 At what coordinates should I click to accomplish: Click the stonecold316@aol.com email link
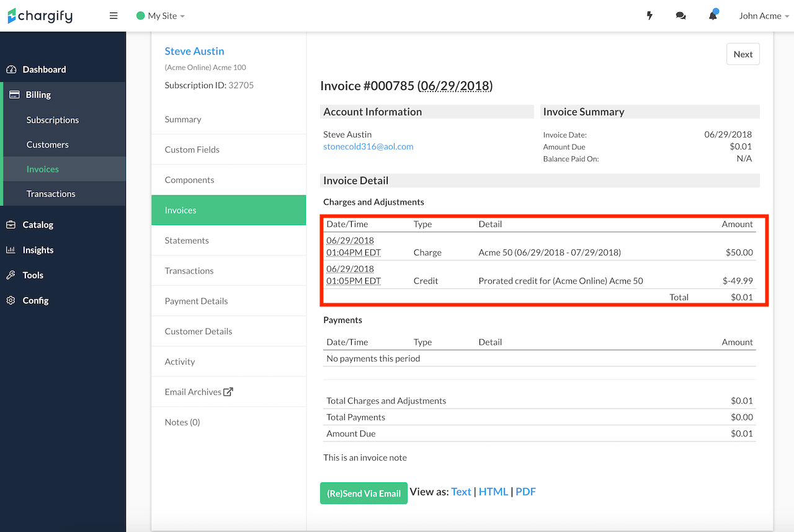pyautogui.click(x=368, y=147)
